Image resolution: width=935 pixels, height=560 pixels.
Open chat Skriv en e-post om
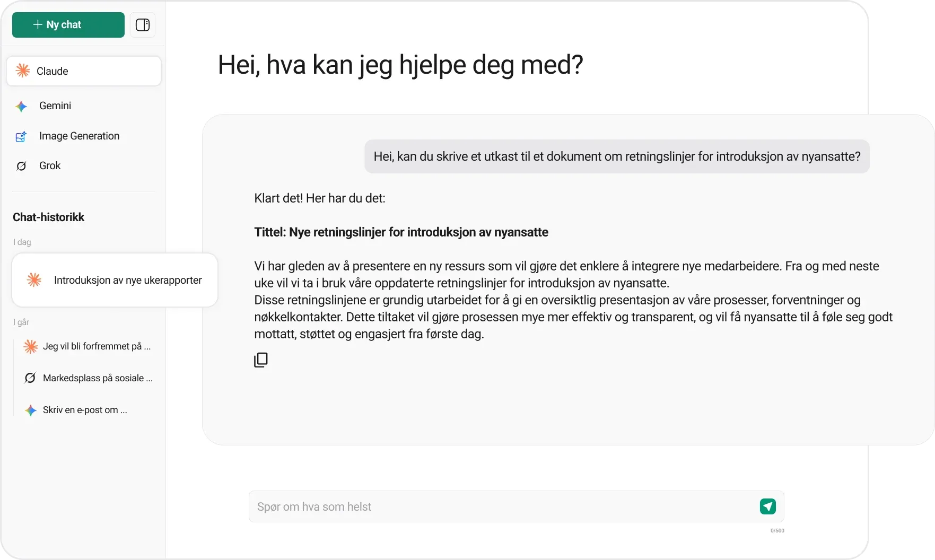pyautogui.click(x=85, y=410)
